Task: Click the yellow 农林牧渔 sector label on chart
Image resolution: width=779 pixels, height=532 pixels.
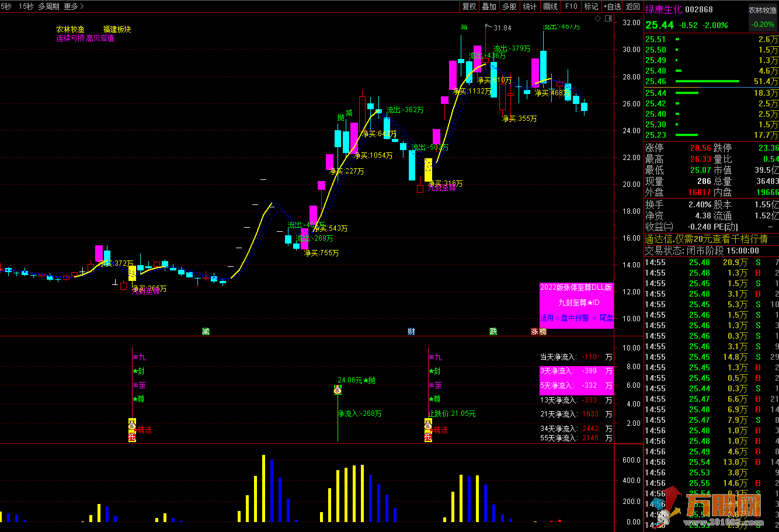Action: click(x=70, y=29)
